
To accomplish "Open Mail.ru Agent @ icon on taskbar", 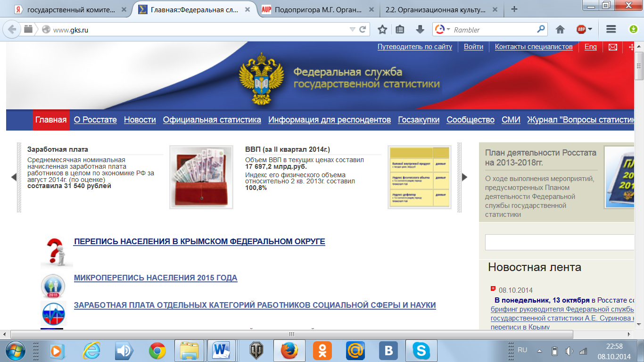I will [x=355, y=351].
